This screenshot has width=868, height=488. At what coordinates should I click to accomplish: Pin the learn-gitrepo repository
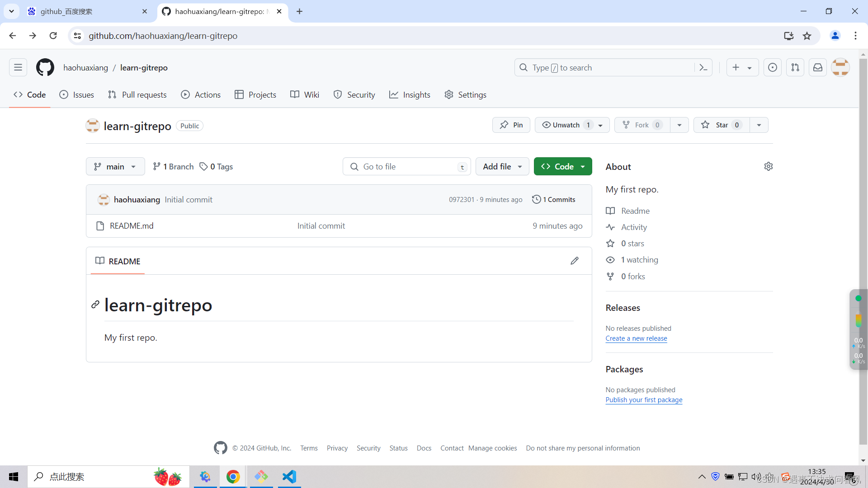tap(511, 125)
